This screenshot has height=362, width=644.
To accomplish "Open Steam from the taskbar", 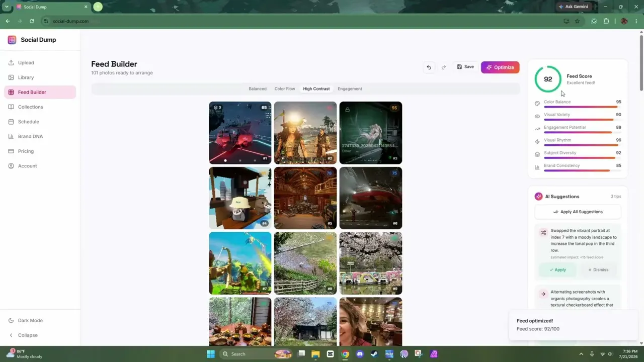I will pyautogui.click(x=374, y=354).
